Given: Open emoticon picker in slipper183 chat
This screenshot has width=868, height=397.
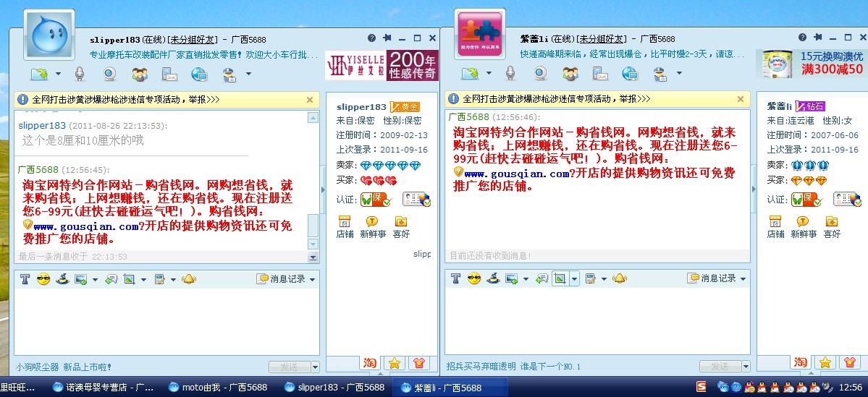Looking at the screenshot, I should [x=43, y=279].
